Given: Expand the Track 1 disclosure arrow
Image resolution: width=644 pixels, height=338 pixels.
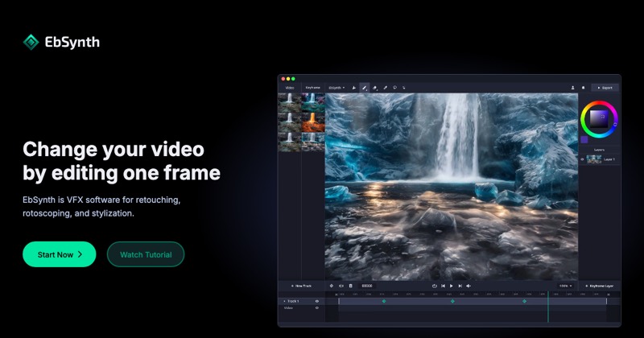Looking at the screenshot, I should click(x=284, y=301).
